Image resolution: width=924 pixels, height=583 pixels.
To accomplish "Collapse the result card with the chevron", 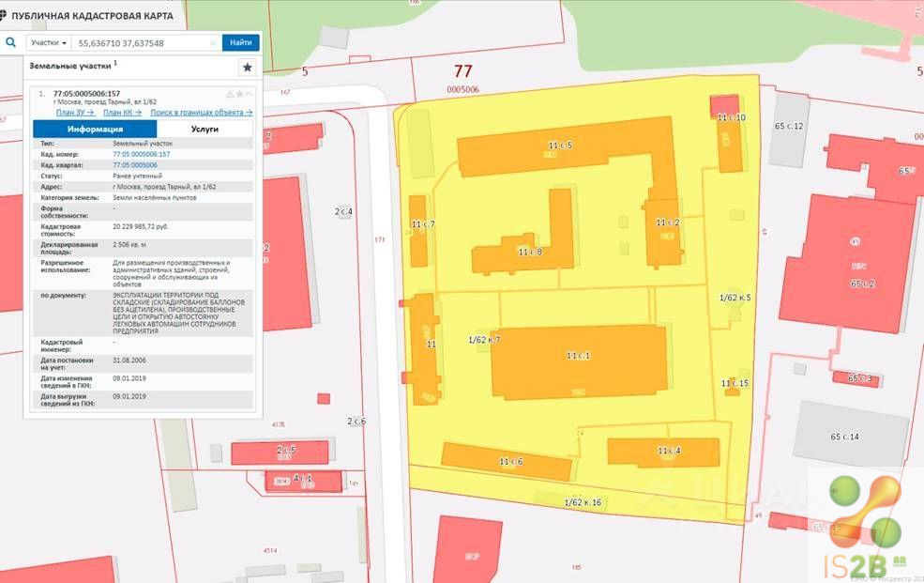I will pyautogui.click(x=250, y=94).
